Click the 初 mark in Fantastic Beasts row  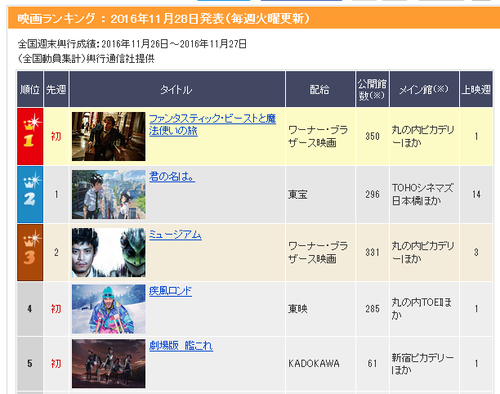[x=56, y=136]
